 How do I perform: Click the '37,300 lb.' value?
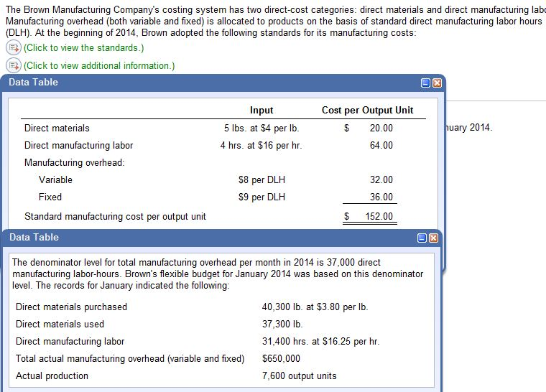click(x=282, y=324)
